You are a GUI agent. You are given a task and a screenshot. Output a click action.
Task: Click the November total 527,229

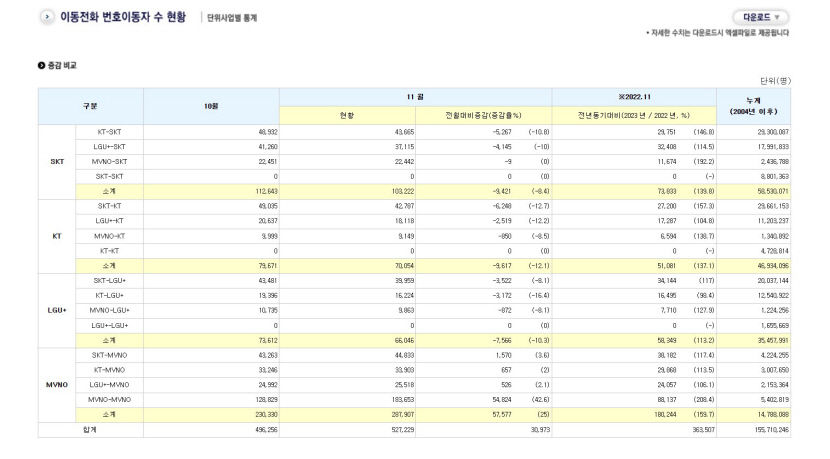point(403,430)
